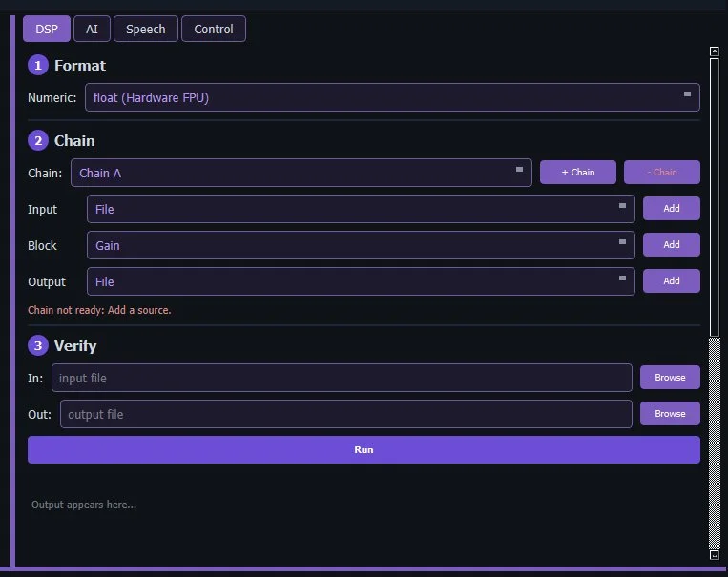Click the scrollbar down arrow

coord(715,555)
